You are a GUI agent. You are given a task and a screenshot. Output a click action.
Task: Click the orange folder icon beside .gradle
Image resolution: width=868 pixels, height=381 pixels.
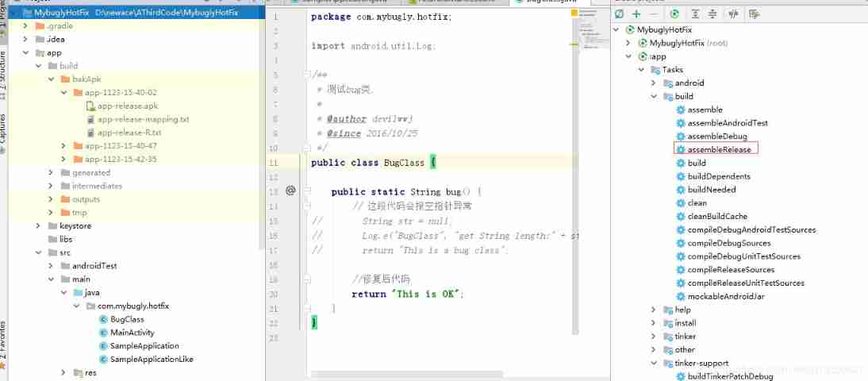click(40, 26)
